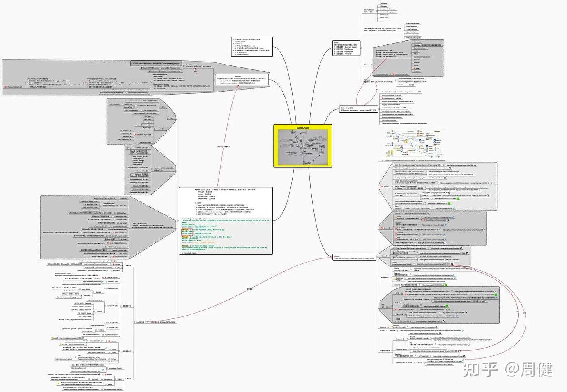Collapse the Text Splitter branch circle
The image size is (567, 392).
[403, 30]
